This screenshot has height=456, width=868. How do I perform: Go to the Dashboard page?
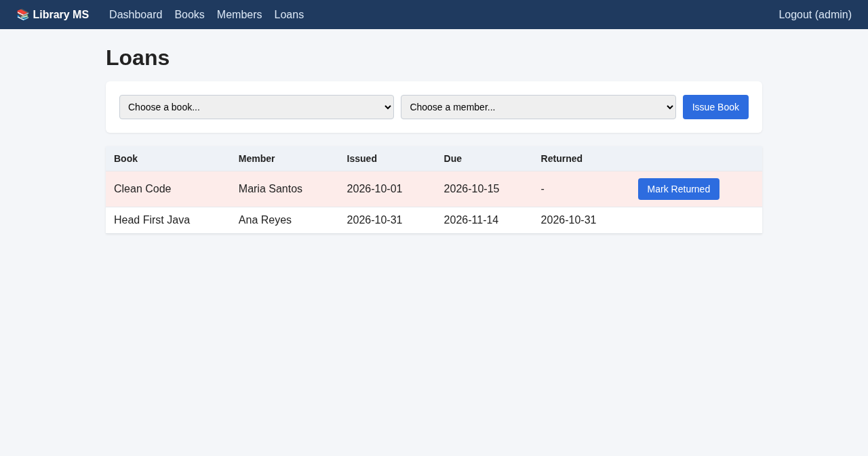136,15
